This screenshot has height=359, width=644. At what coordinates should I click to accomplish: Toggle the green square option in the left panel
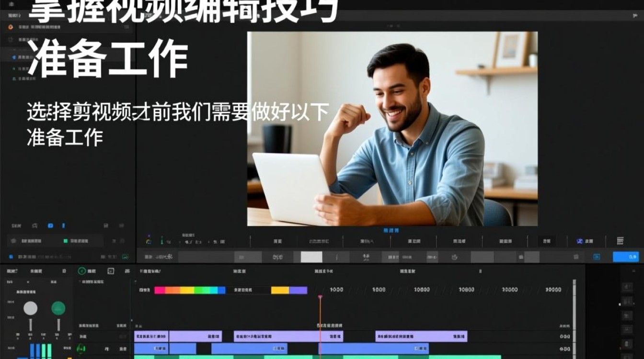(x=66, y=241)
